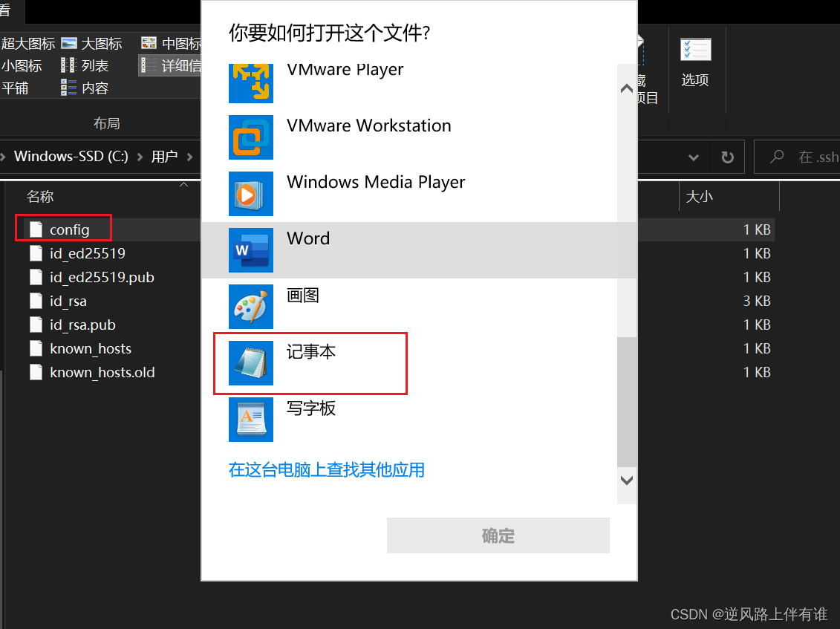Click the id_ed25519 file icon
The image size is (840, 629).
point(36,253)
